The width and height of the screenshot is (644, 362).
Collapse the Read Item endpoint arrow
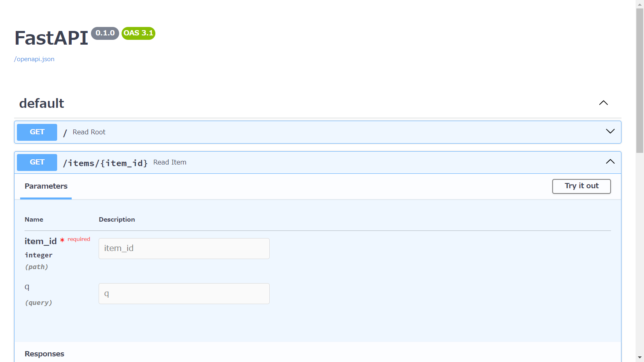pos(610,162)
